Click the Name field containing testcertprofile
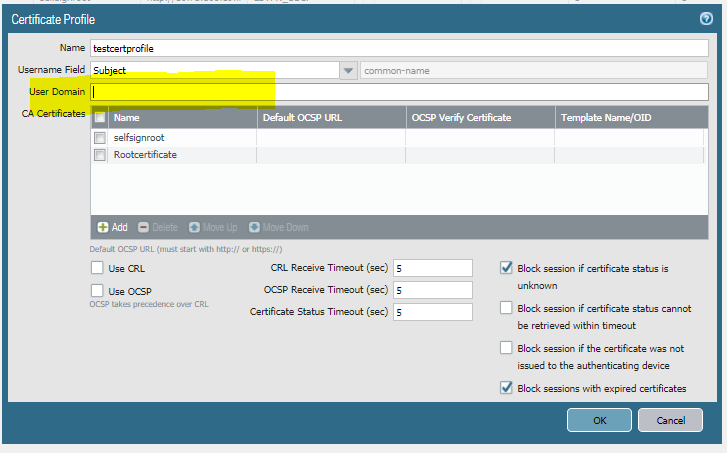 pyautogui.click(x=400, y=47)
